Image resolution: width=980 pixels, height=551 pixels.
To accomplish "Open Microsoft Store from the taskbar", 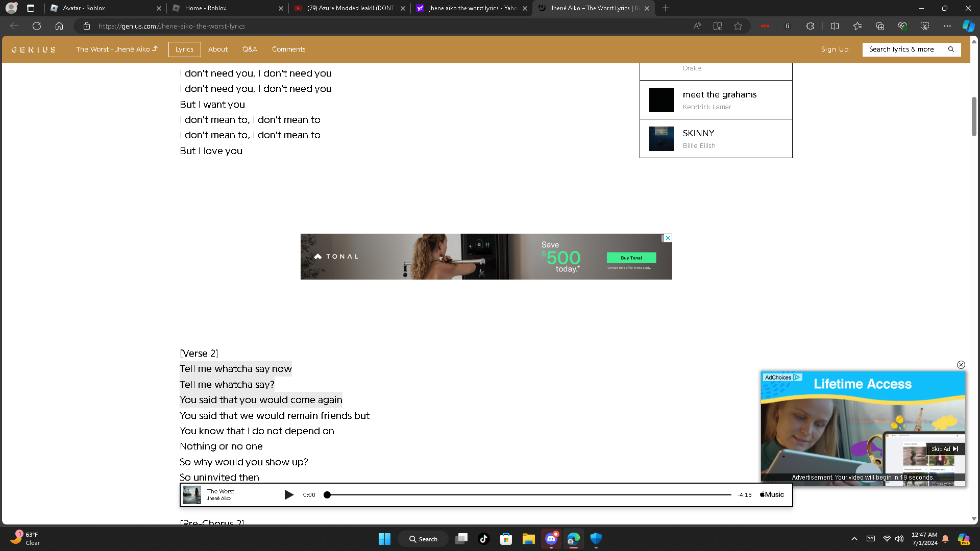I will click(x=506, y=539).
